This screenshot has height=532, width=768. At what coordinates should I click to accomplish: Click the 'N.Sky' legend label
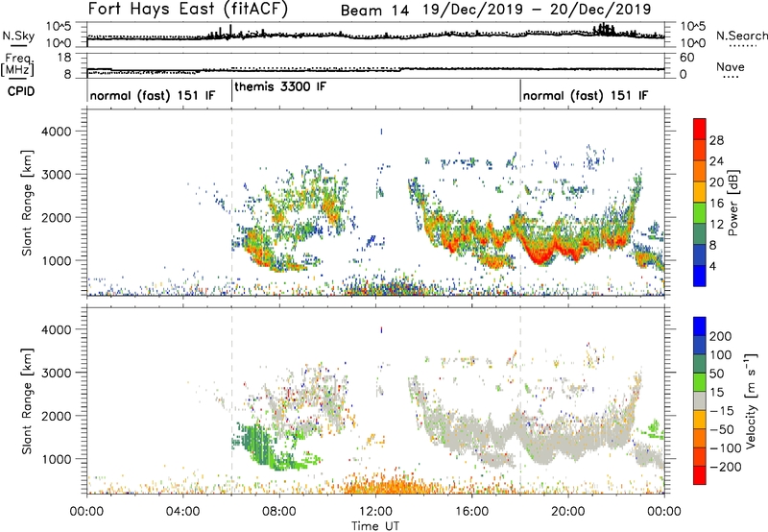[18, 36]
